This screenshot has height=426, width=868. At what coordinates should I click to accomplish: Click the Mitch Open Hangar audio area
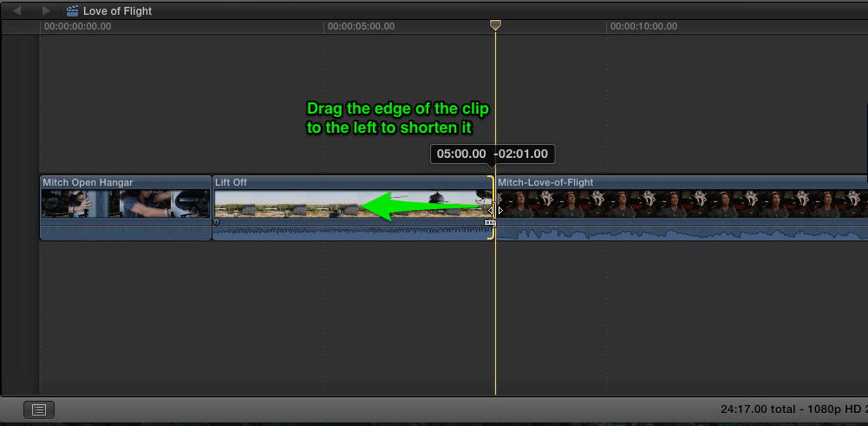pyautogui.click(x=126, y=233)
